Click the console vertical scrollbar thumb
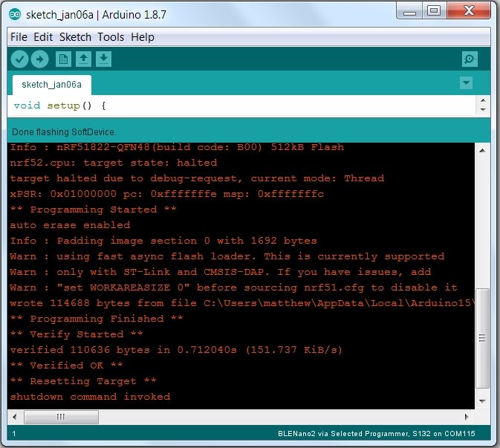 (x=482, y=338)
